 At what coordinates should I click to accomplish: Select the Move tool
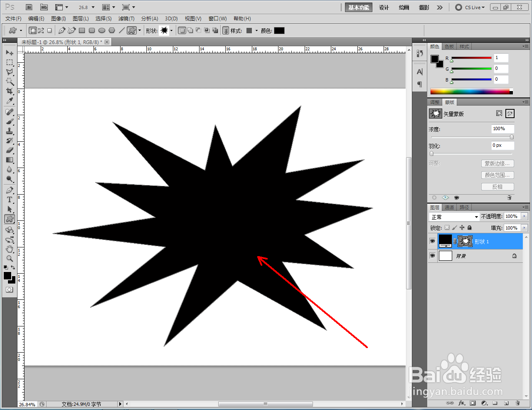point(10,53)
